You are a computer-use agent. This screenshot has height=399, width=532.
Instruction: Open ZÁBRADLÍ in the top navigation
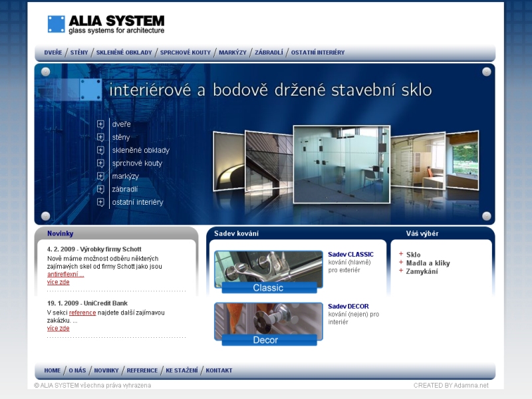tap(269, 53)
